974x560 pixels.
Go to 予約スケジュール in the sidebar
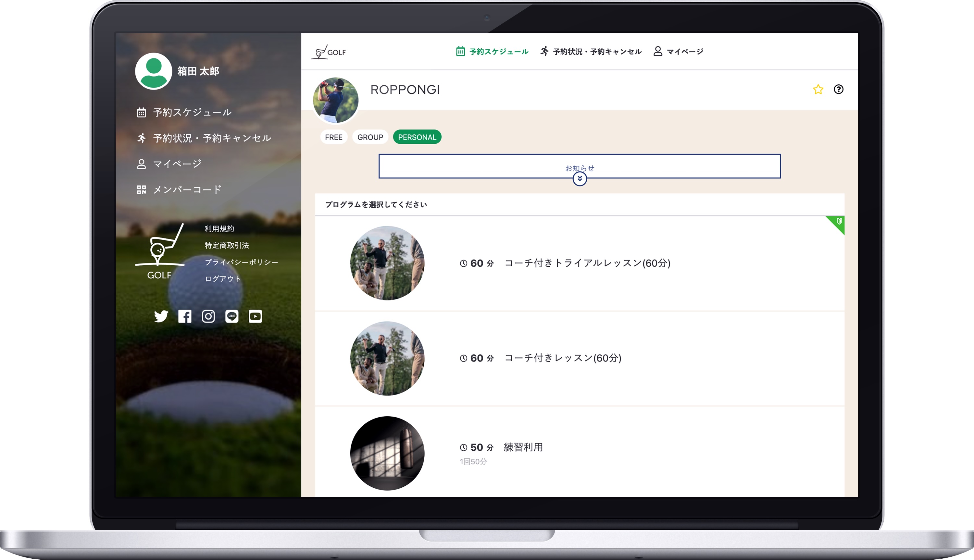(184, 112)
